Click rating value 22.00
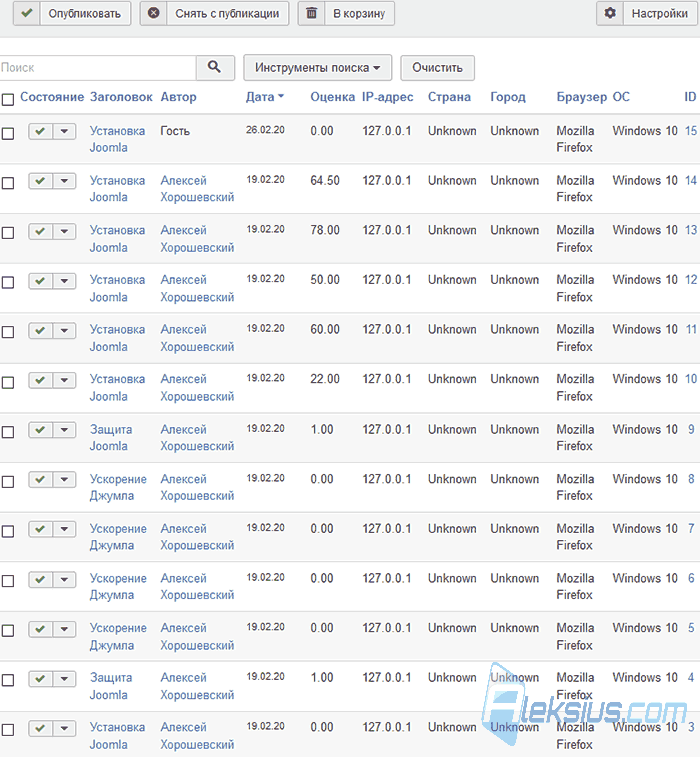This screenshot has height=757, width=700. coord(325,379)
